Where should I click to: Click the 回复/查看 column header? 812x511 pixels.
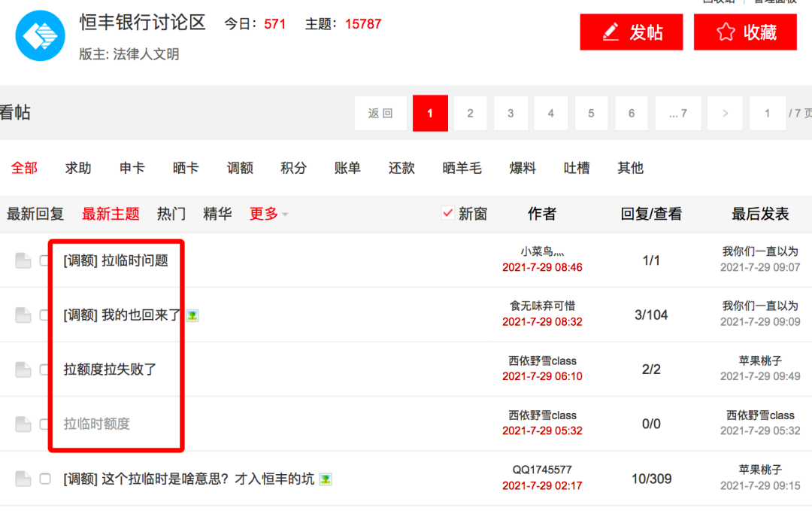pos(651,214)
